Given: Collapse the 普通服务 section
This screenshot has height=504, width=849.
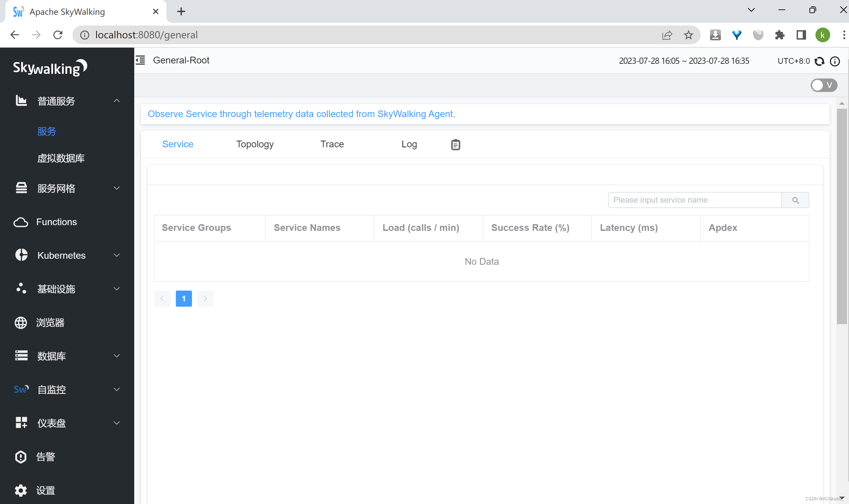Looking at the screenshot, I should pyautogui.click(x=116, y=101).
